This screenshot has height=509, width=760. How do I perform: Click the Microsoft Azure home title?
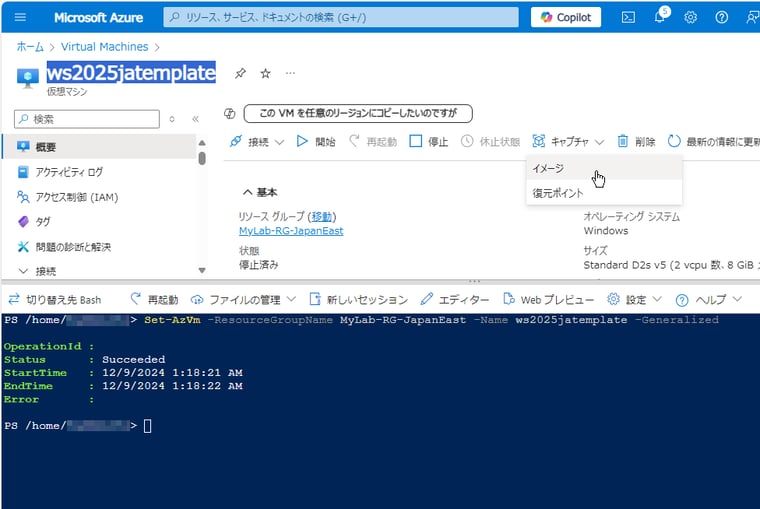click(x=98, y=17)
